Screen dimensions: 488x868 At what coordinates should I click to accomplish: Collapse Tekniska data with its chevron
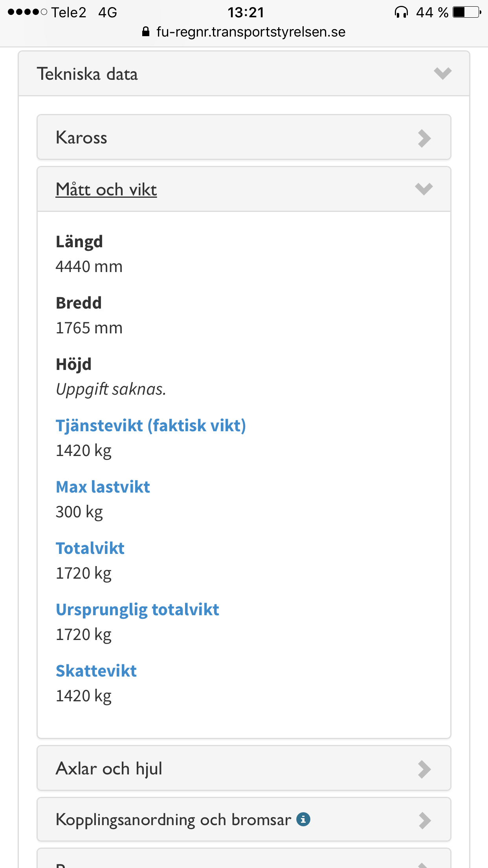(x=442, y=74)
